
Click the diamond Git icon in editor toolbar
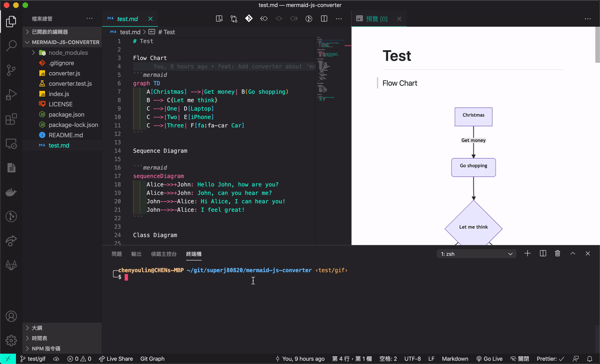pyautogui.click(x=249, y=19)
